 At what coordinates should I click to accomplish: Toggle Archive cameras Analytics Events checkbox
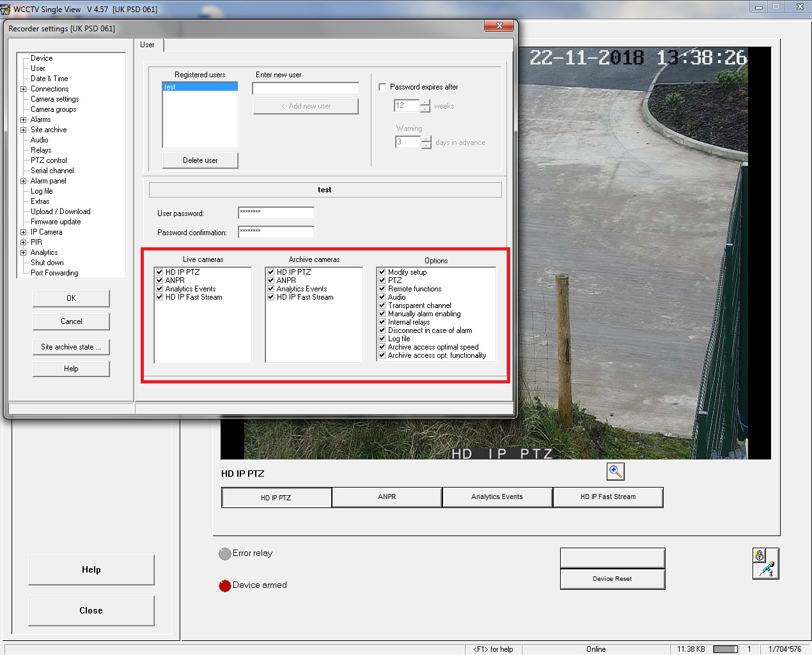click(x=271, y=289)
